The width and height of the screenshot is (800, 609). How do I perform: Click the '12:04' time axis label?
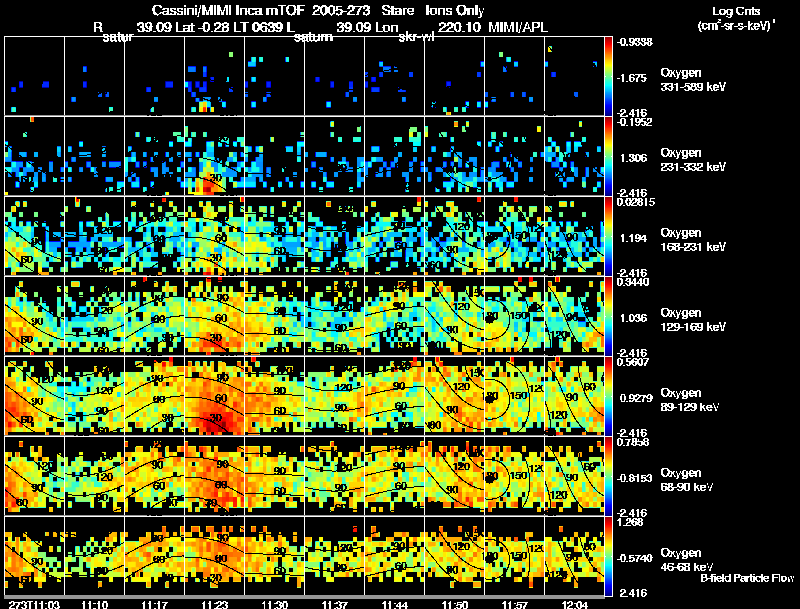[575, 605]
